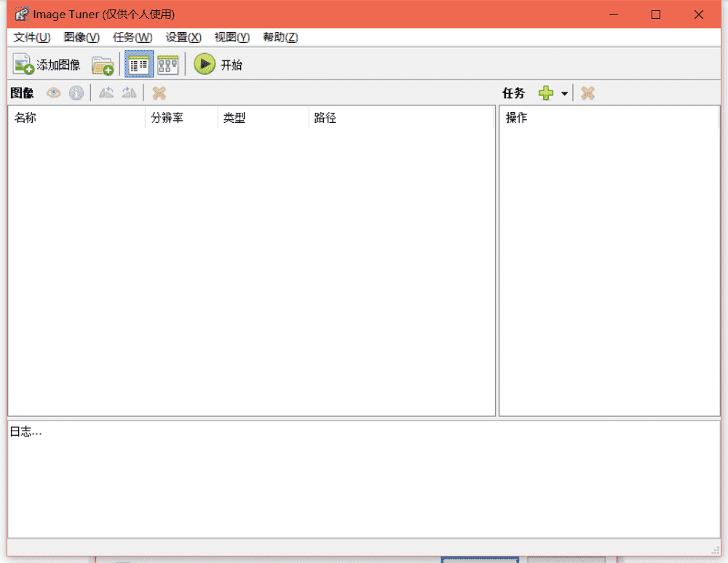Expand the add task dropdown arrow
728x563 pixels.
pyautogui.click(x=565, y=94)
